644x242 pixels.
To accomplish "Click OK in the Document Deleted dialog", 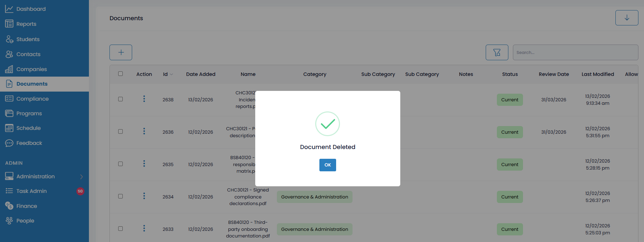I will (x=327, y=165).
